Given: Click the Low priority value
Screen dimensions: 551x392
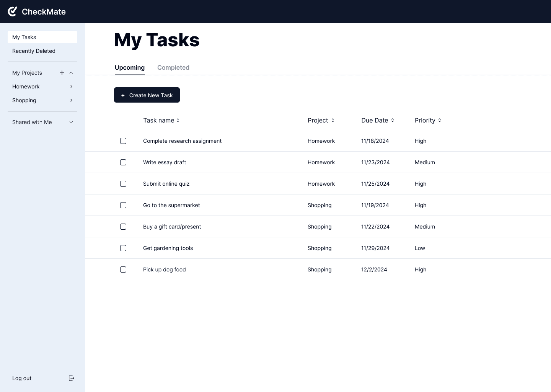Looking at the screenshot, I should coord(420,248).
